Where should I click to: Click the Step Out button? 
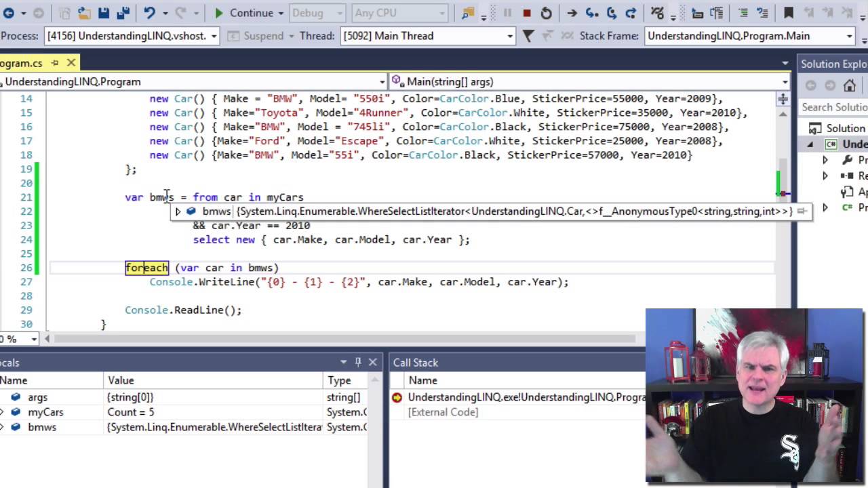631,13
